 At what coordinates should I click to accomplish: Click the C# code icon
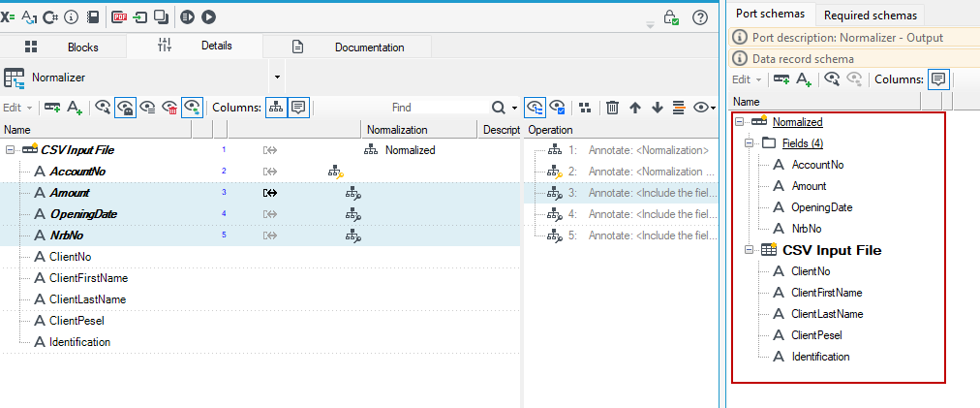pyautogui.click(x=50, y=16)
